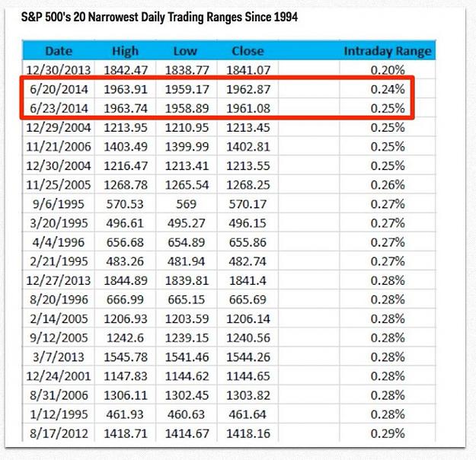The image size is (476, 460).
Task: Click the low value 1210.95
Action: click(x=187, y=127)
